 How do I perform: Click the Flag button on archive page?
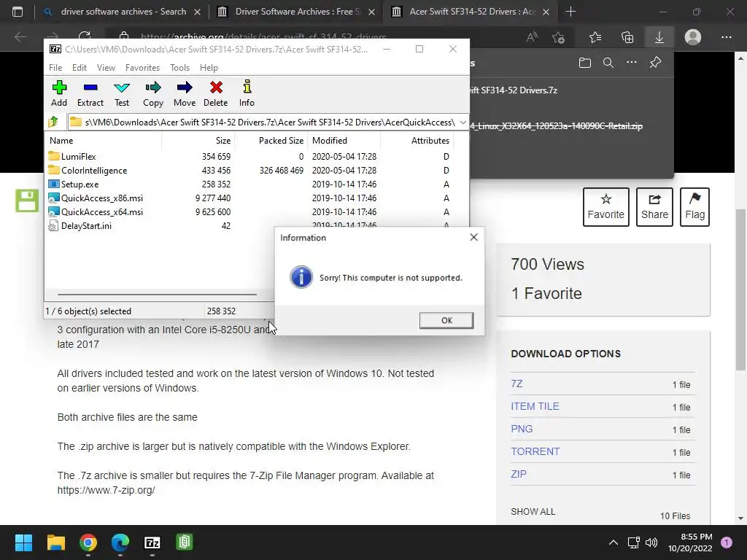point(694,206)
